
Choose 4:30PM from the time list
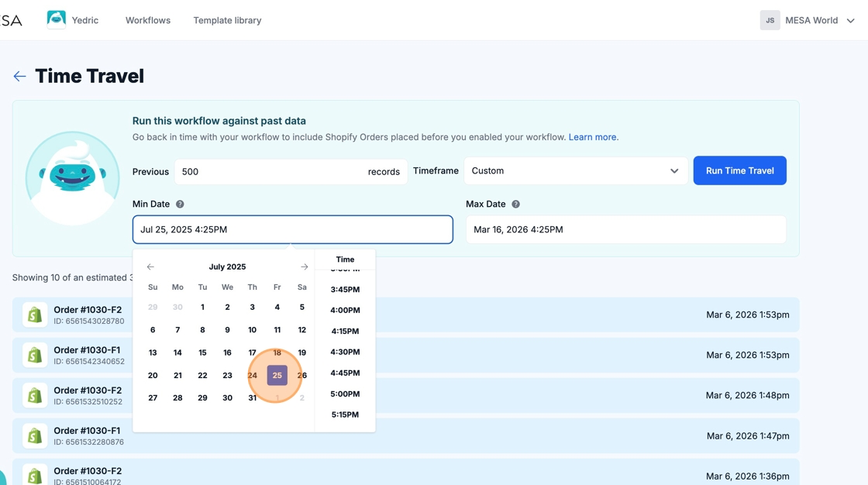click(345, 352)
